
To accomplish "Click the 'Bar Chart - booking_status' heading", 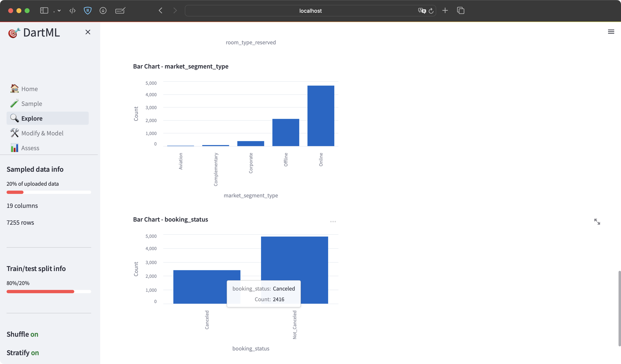I will pos(170,219).
